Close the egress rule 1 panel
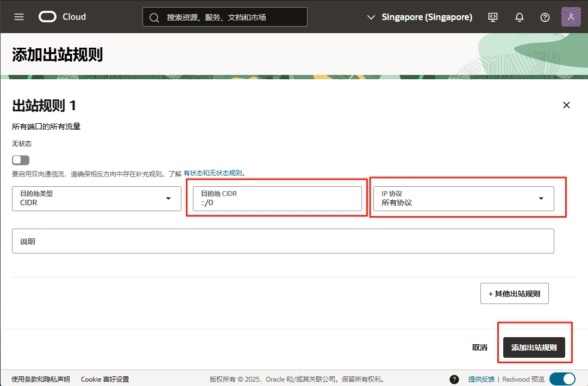The height and width of the screenshot is (386, 588). pos(566,105)
